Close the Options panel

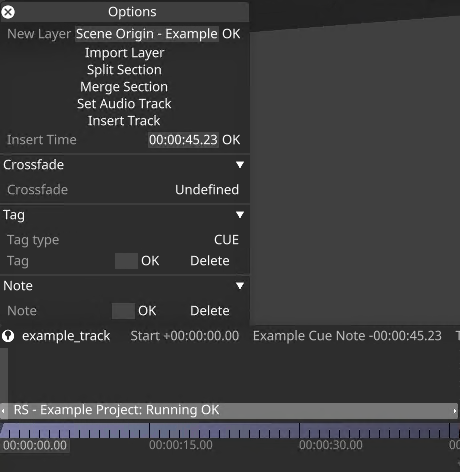8,12
